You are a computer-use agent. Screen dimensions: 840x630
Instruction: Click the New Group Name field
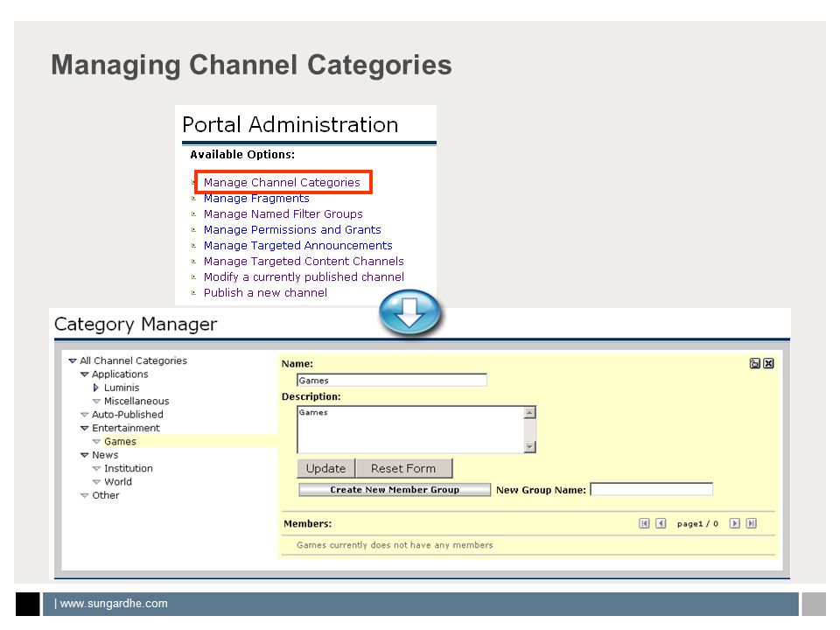pyautogui.click(x=651, y=489)
